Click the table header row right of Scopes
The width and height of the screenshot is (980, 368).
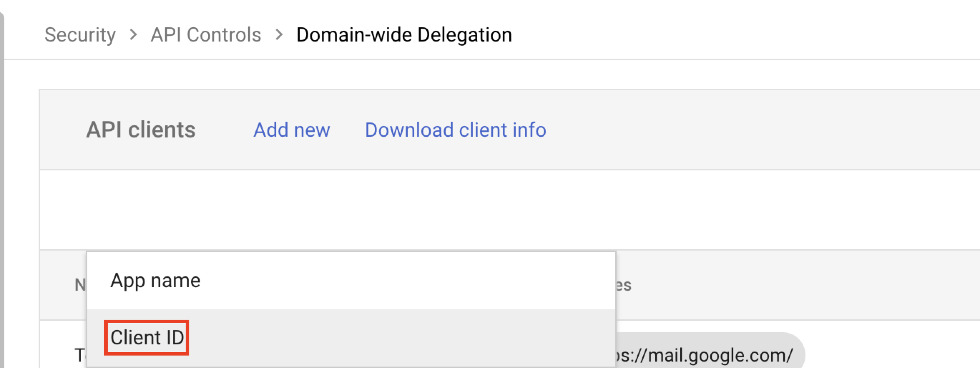[x=799, y=285]
